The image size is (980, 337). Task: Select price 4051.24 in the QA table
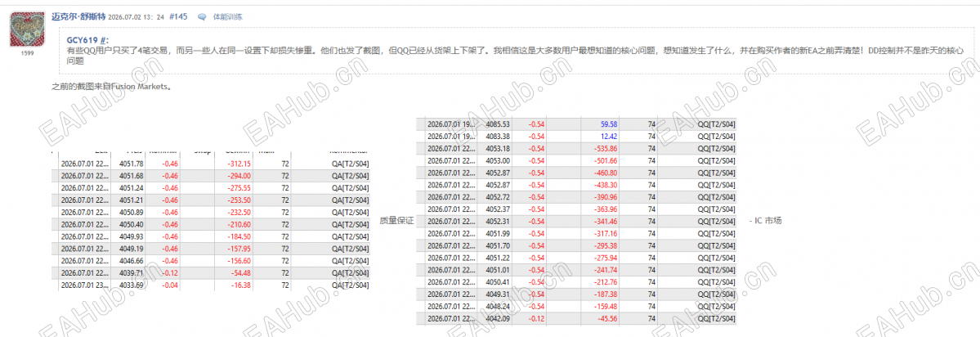click(x=131, y=187)
